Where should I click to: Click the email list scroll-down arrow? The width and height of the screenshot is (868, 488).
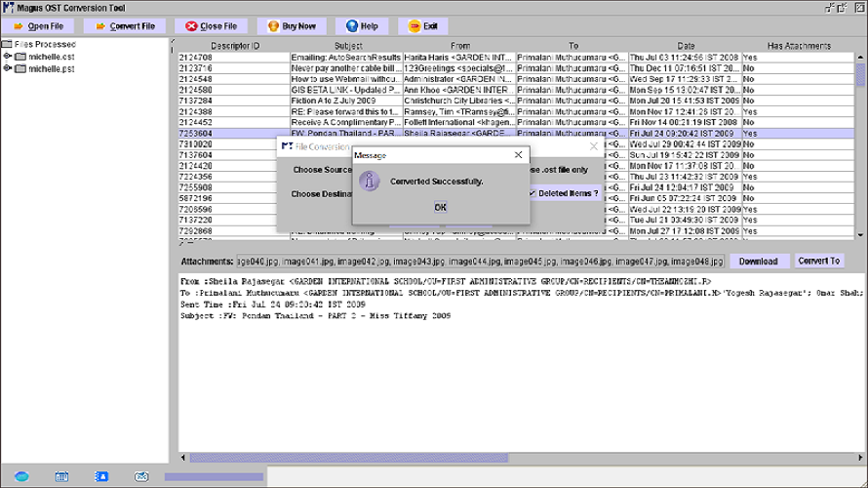pos(860,235)
